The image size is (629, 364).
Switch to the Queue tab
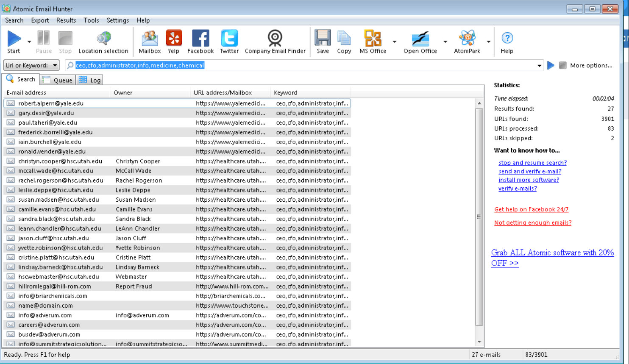tap(57, 80)
